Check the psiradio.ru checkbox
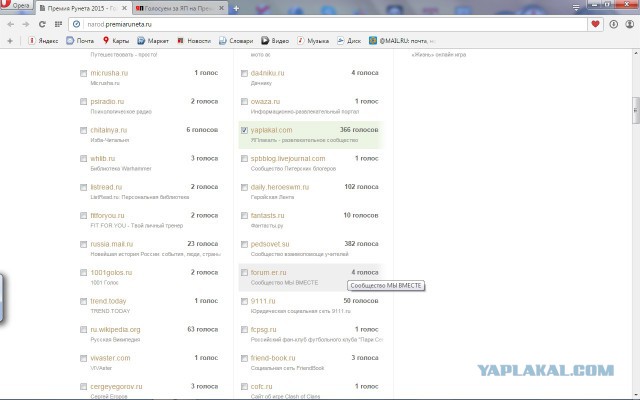 [x=83, y=102]
